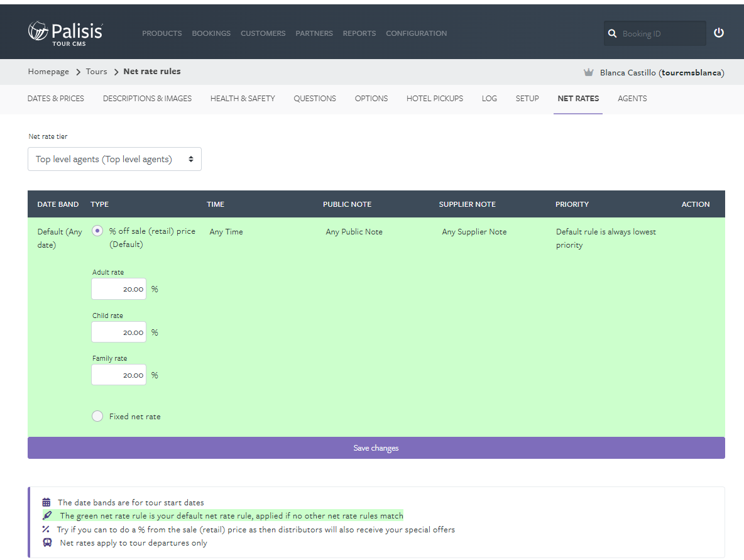744x560 pixels.
Task: Click the Default rule is always lowest priority text
Action: pos(606,238)
